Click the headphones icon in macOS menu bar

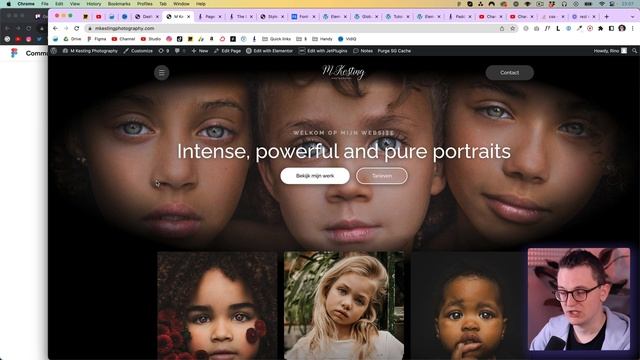(x=564, y=4)
